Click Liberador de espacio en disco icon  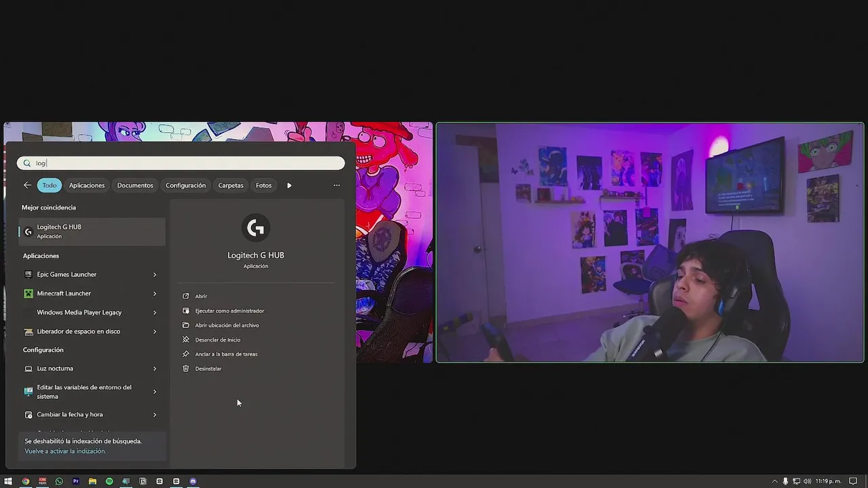pyautogui.click(x=28, y=331)
